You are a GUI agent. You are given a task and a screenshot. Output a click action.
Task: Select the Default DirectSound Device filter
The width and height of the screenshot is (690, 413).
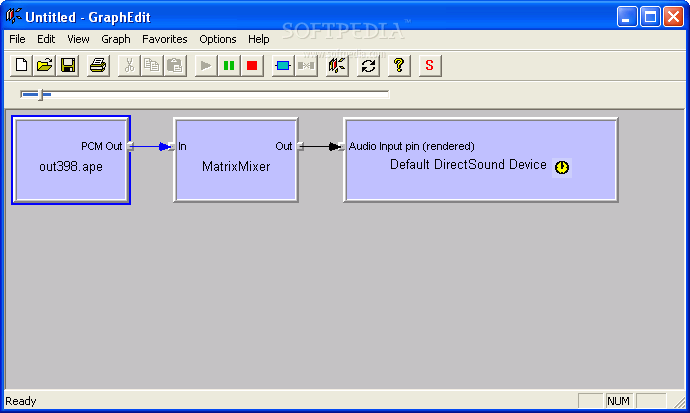pyautogui.click(x=481, y=160)
